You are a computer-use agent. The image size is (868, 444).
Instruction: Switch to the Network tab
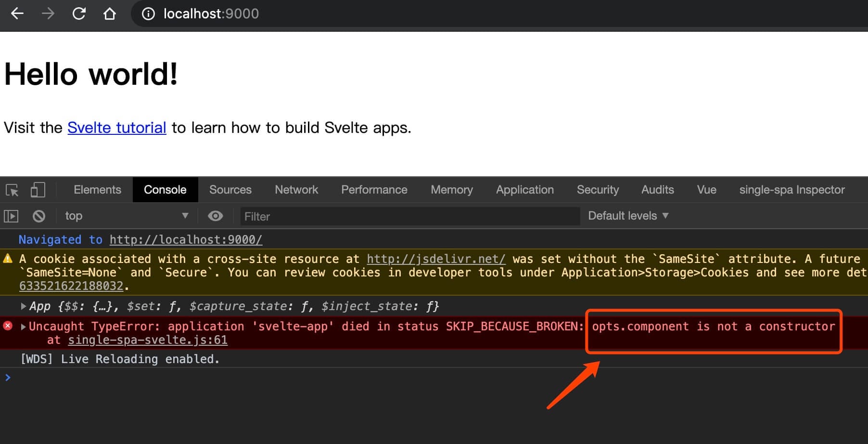click(x=296, y=190)
